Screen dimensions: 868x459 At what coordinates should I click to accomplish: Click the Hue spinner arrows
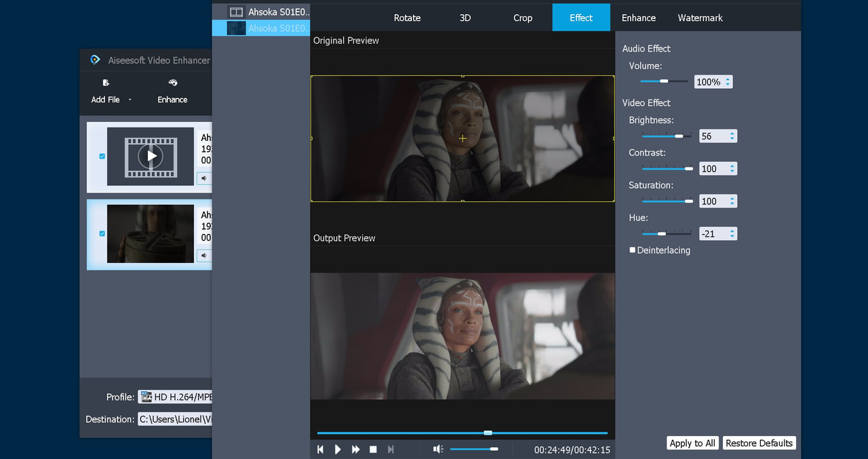click(732, 234)
